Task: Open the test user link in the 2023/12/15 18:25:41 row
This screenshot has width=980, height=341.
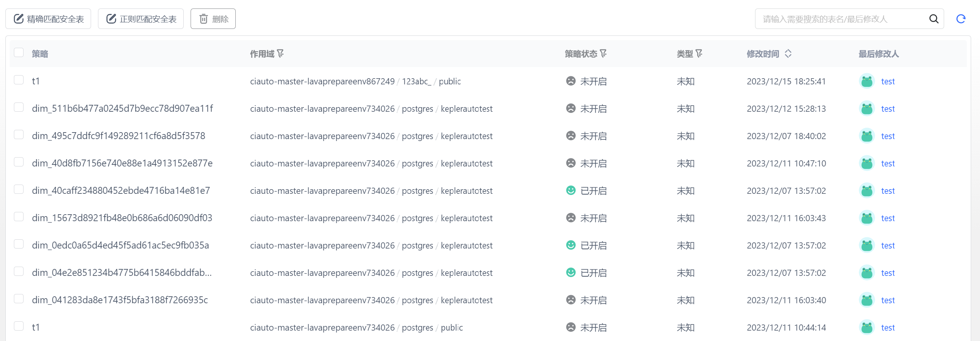Action: tap(888, 81)
